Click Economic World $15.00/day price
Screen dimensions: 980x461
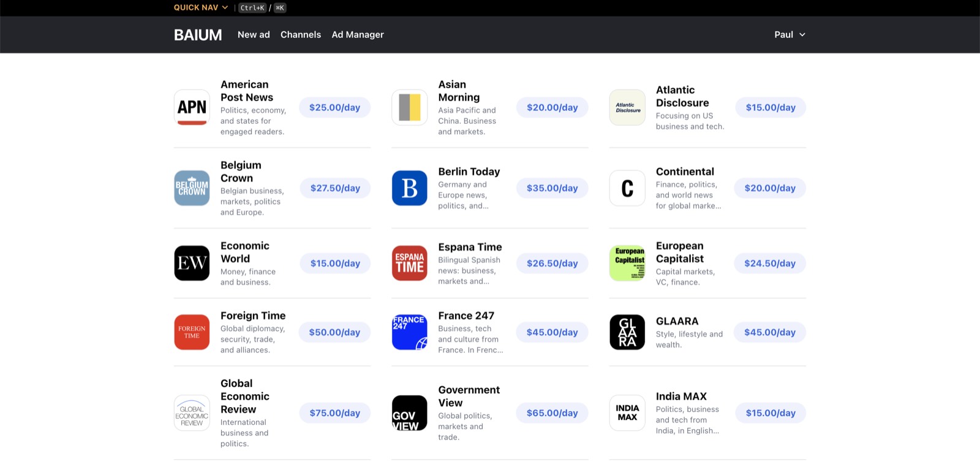point(335,263)
